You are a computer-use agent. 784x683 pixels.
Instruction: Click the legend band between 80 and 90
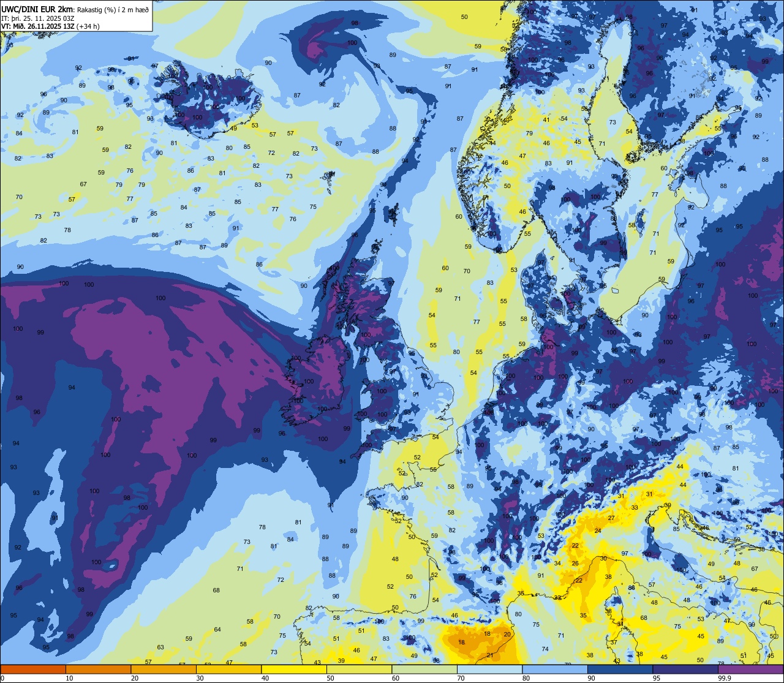point(555,669)
